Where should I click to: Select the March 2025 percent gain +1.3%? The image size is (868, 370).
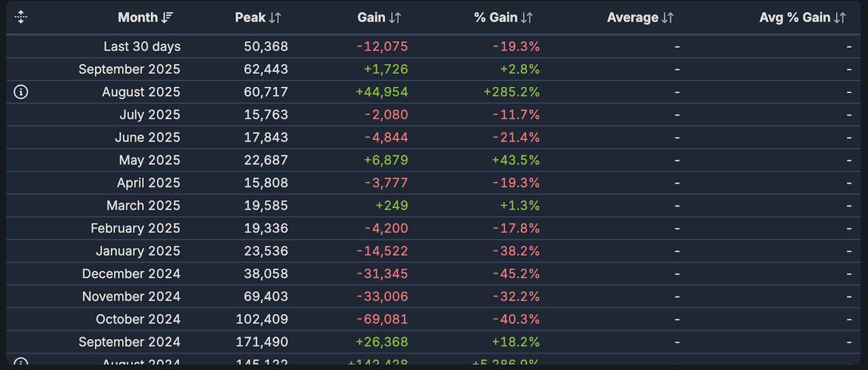[x=520, y=206]
